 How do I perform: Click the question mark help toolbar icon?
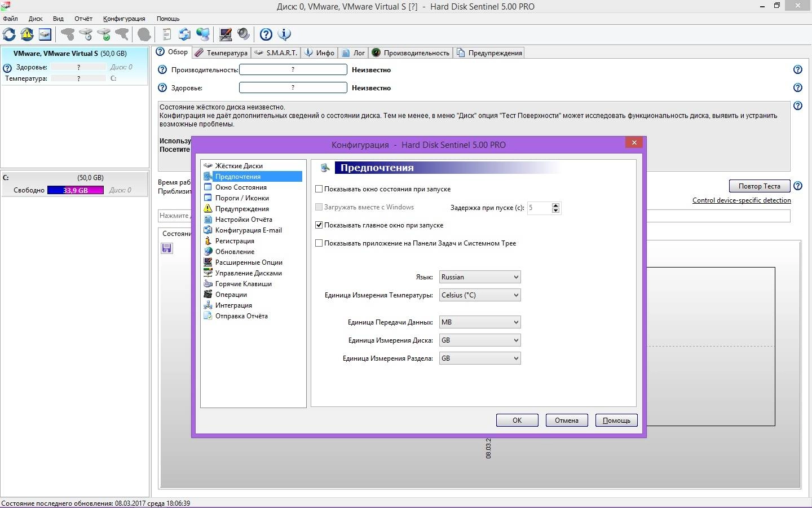[266, 34]
